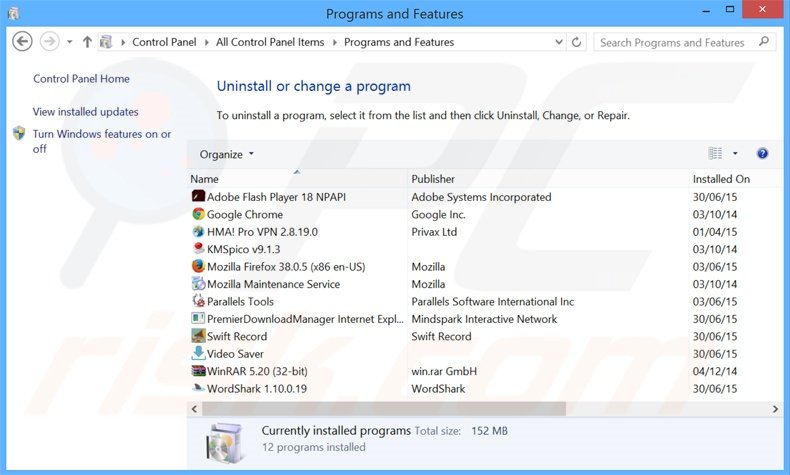This screenshot has width=790, height=475.
Task: Click Programs and Features breadcrumb
Action: pos(399,42)
